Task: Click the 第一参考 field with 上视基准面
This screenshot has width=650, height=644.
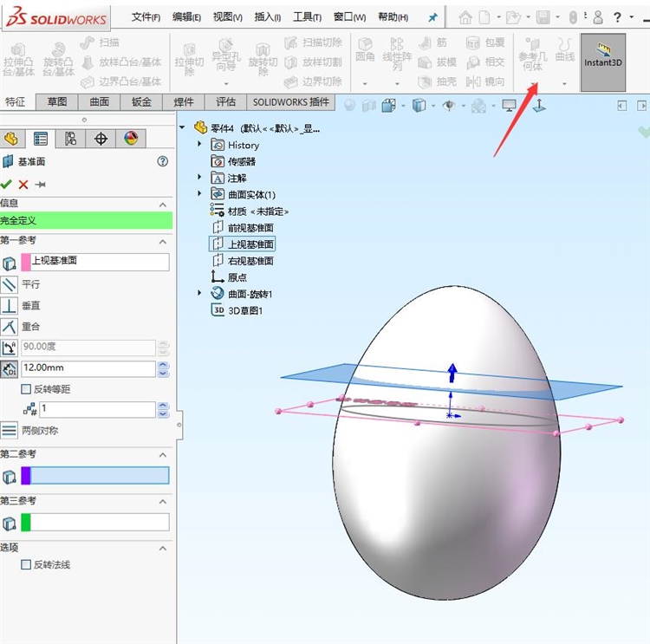Action: [95, 262]
